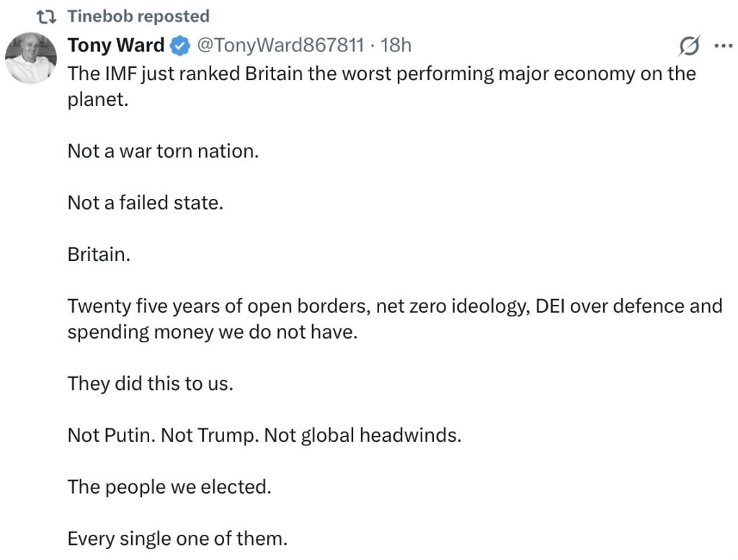Click the Grok slashed-circle icon
This screenshot has height=560, width=738.
pyautogui.click(x=689, y=46)
